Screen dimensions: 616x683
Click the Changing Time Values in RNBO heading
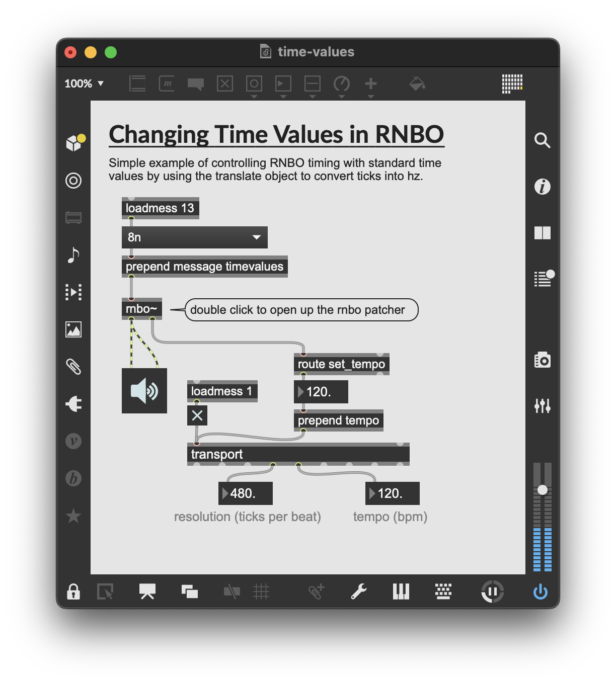pyautogui.click(x=276, y=135)
